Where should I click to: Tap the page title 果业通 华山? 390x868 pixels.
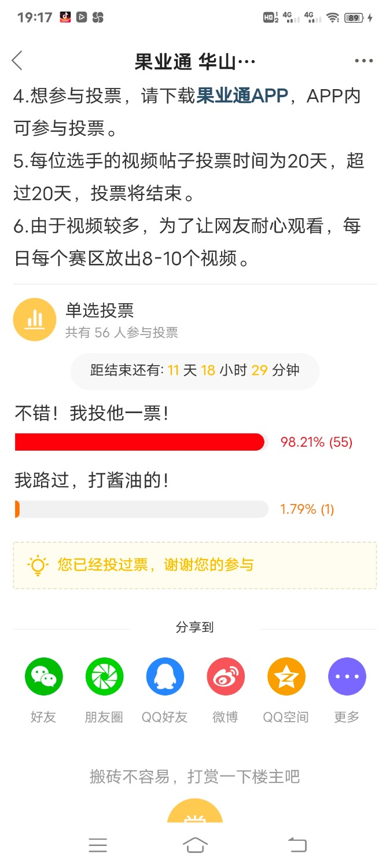195,61
